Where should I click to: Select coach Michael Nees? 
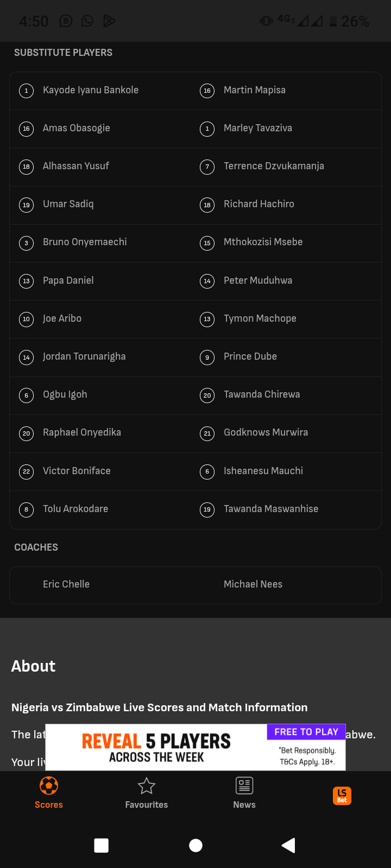(253, 584)
